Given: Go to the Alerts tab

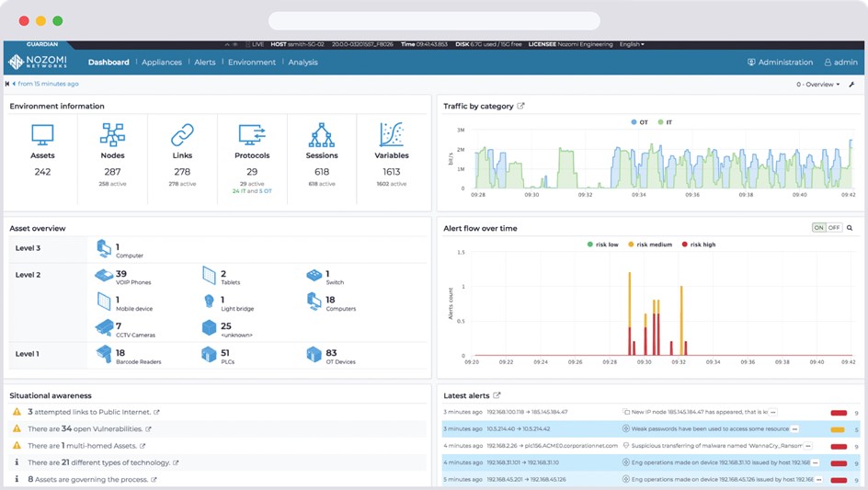Looking at the screenshot, I should 204,63.
